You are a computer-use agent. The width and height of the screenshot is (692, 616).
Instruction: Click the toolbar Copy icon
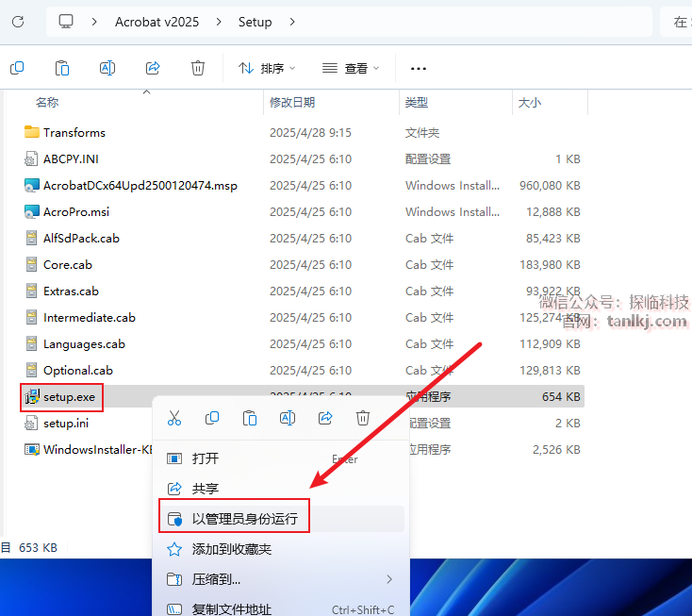(17, 68)
